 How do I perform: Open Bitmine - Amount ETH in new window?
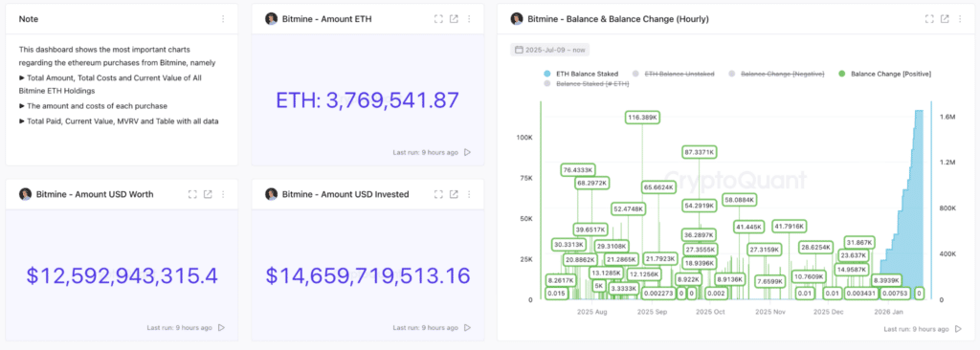click(x=454, y=19)
